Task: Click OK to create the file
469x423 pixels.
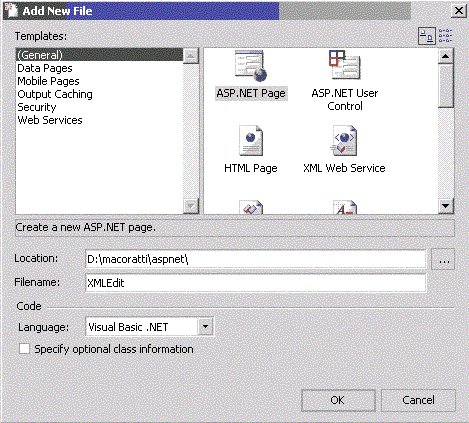Action: click(338, 400)
